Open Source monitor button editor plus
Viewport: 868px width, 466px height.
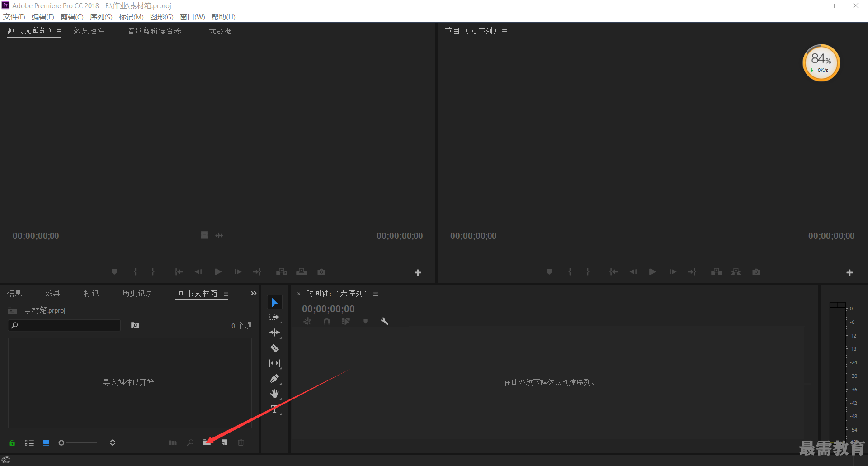click(x=418, y=272)
